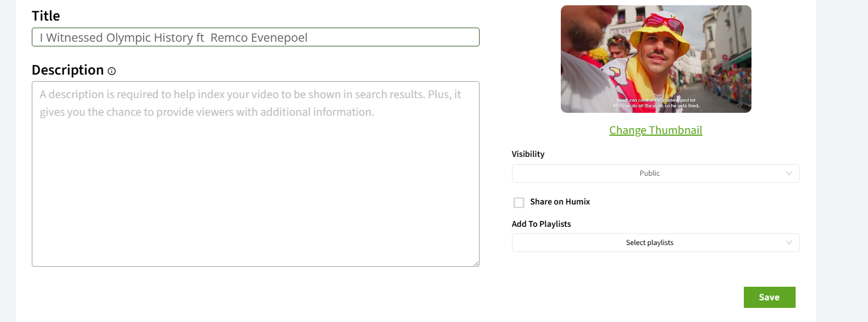Click the 'Select playlists' placeholder text
This screenshot has width=868, height=322.
tap(650, 243)
